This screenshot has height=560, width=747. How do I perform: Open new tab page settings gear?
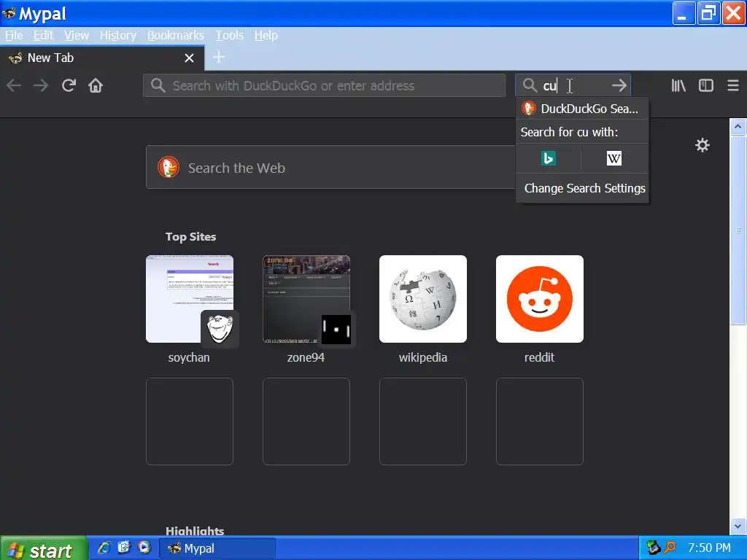coord(703,145)
